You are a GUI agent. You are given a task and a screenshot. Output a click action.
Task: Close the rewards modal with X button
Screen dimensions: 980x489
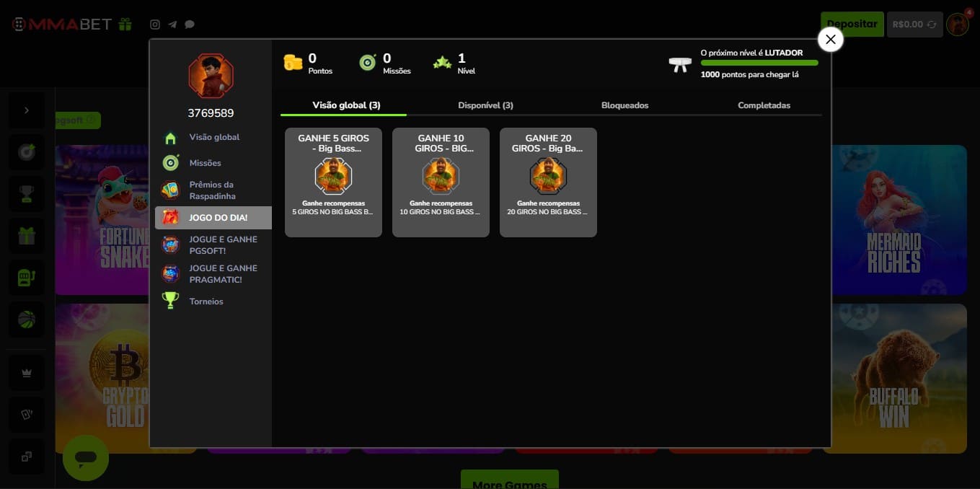(x=830, y=40)
